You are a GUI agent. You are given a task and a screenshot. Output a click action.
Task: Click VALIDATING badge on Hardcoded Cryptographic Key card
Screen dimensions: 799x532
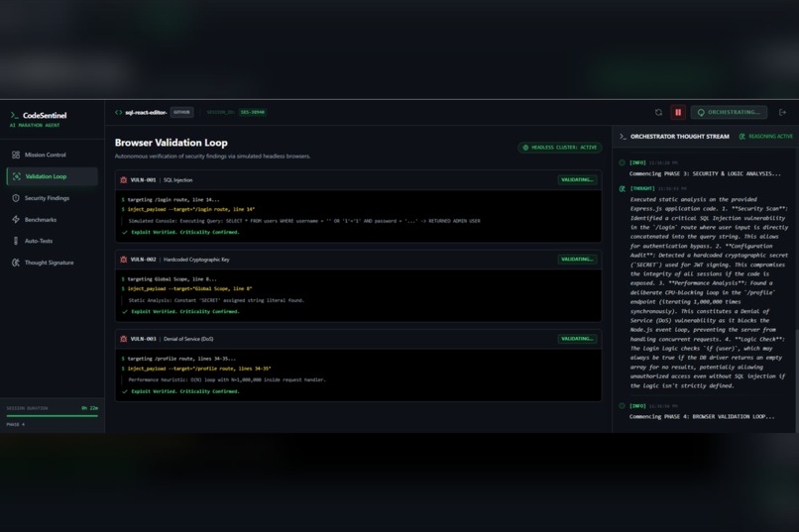[x=577, y=260]
